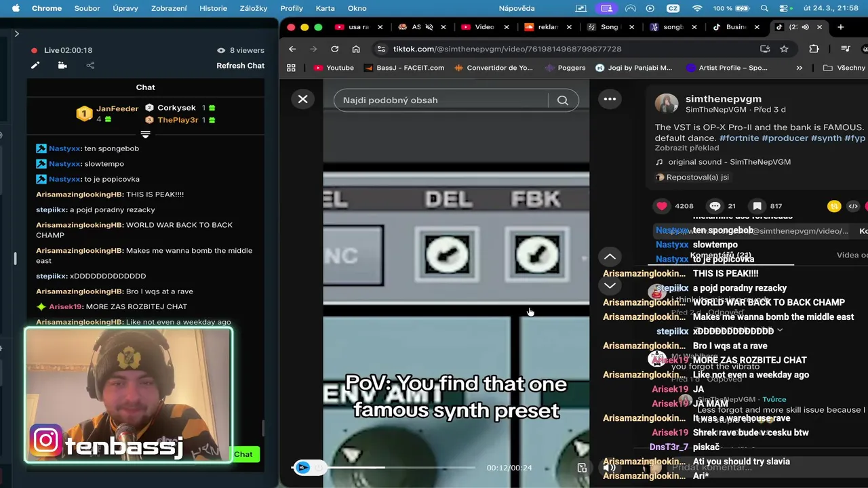Open the simthenepvgm username link
Screen dimensions: 868x488
coord(723,98)
